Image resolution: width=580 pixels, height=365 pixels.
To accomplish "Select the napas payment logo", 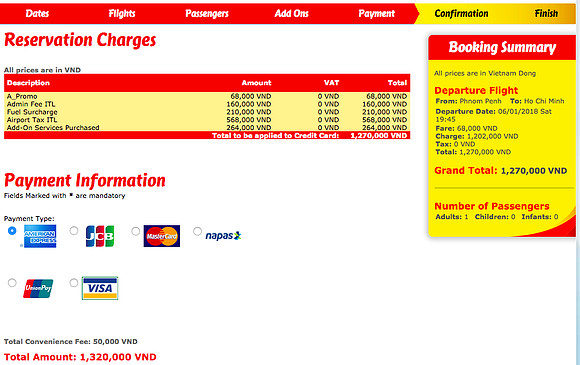I will [x=223, y=236].
